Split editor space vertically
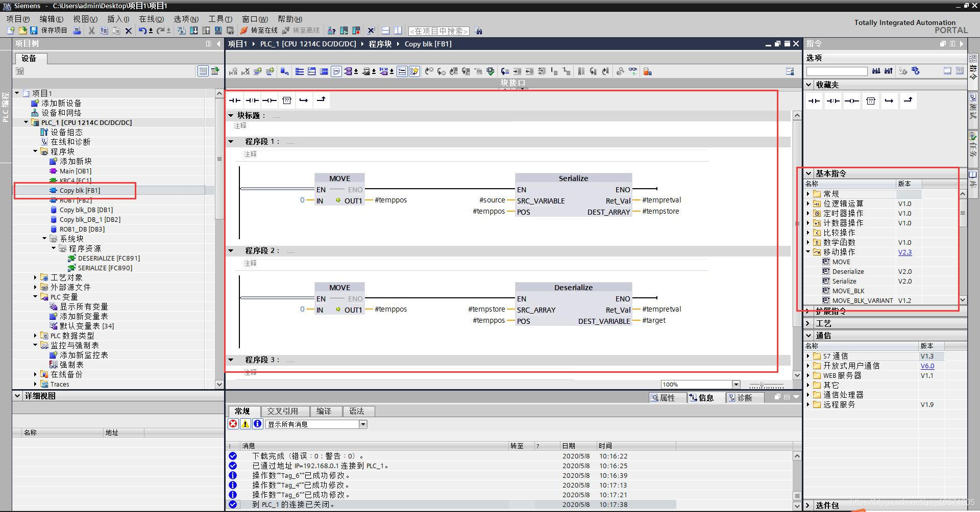The height and width of the screenshot is (512, 980). pos(398,31)
